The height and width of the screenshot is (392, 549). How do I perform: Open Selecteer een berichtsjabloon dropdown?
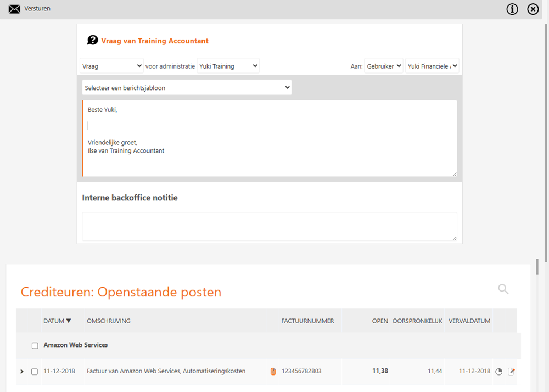(x=187, y=87)
